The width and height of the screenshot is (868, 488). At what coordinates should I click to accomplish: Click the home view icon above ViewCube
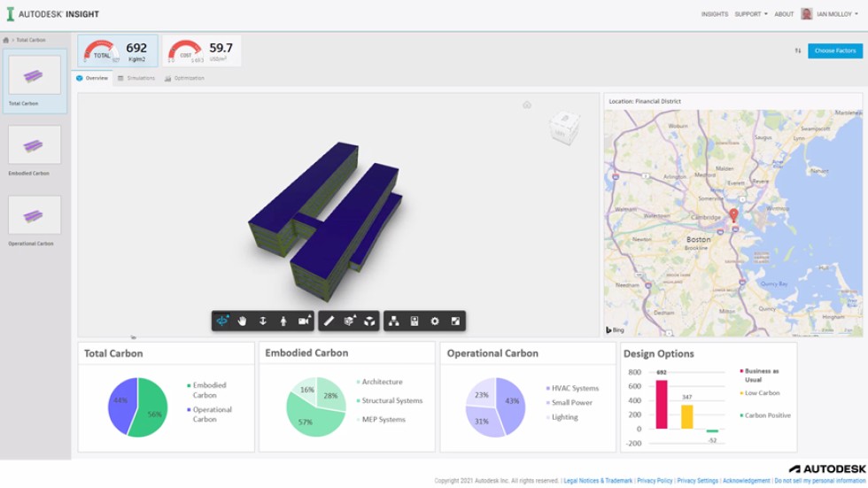[x=527, y=105]
